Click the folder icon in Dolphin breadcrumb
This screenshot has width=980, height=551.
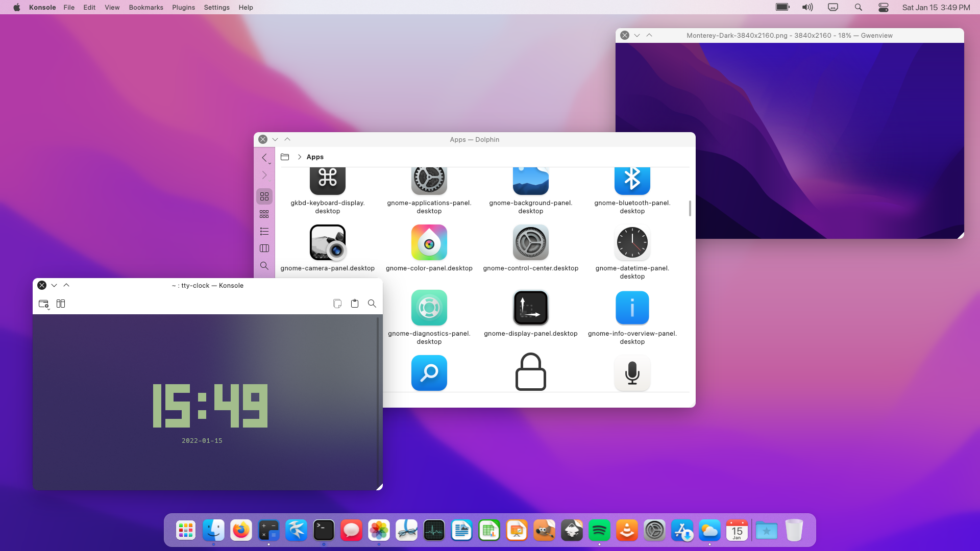pyautogui.click(x=285, y=157)
